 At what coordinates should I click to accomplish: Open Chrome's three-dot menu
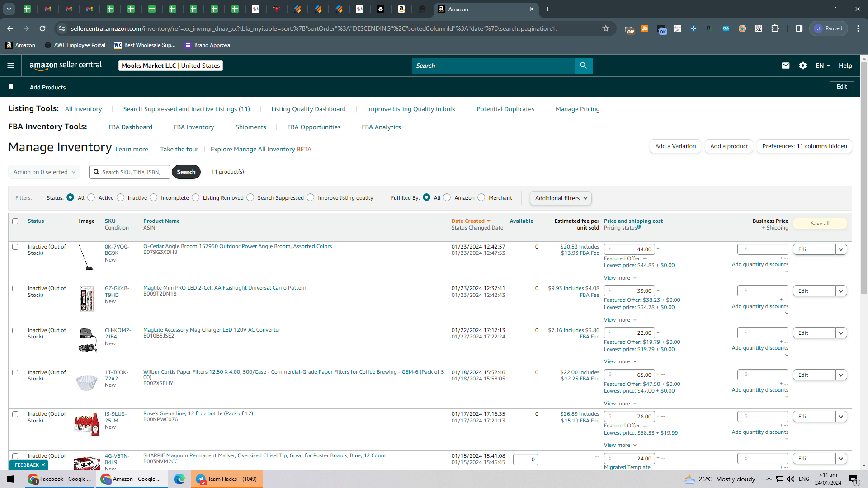[x=858, y=28]
